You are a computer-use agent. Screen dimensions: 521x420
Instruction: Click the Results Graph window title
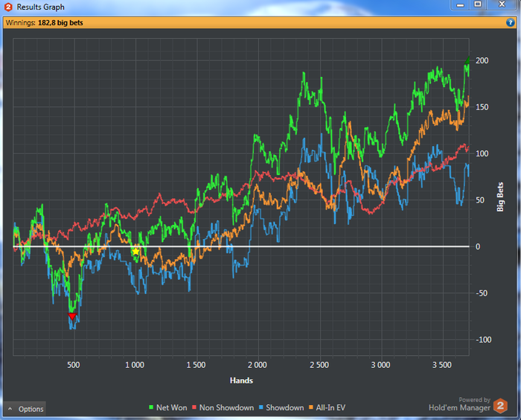coord(40,7)
